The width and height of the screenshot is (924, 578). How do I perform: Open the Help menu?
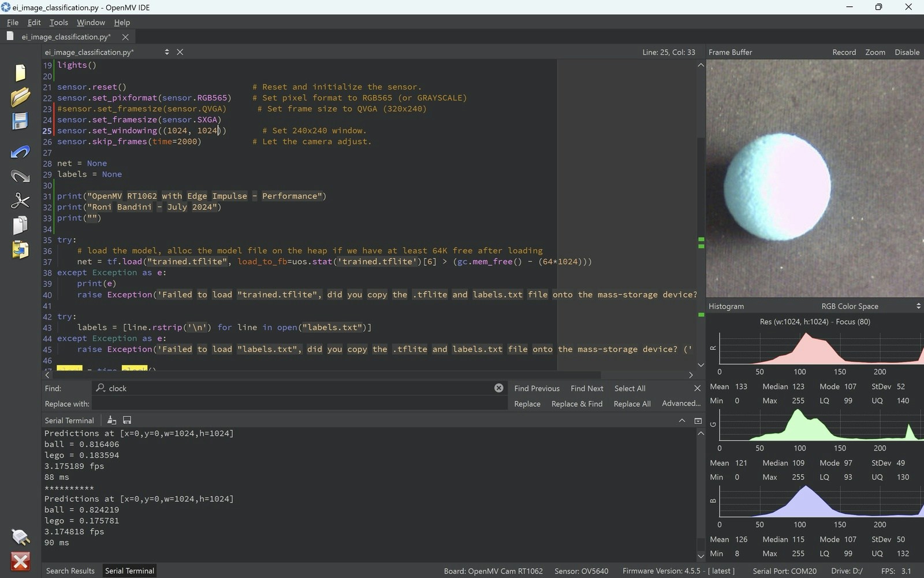[122, 23]
